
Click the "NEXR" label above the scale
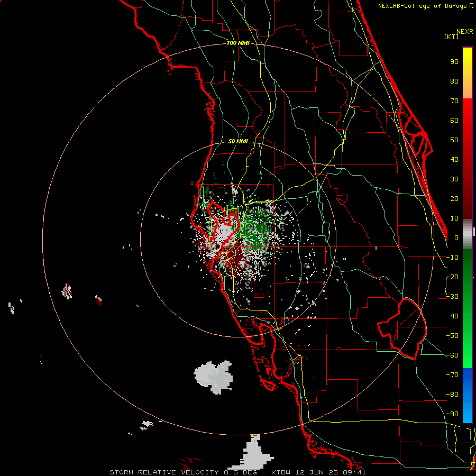click(x=465, y=32)
